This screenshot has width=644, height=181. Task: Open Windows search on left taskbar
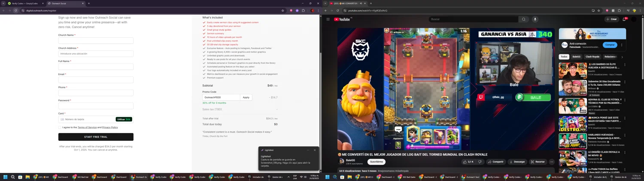13,177
